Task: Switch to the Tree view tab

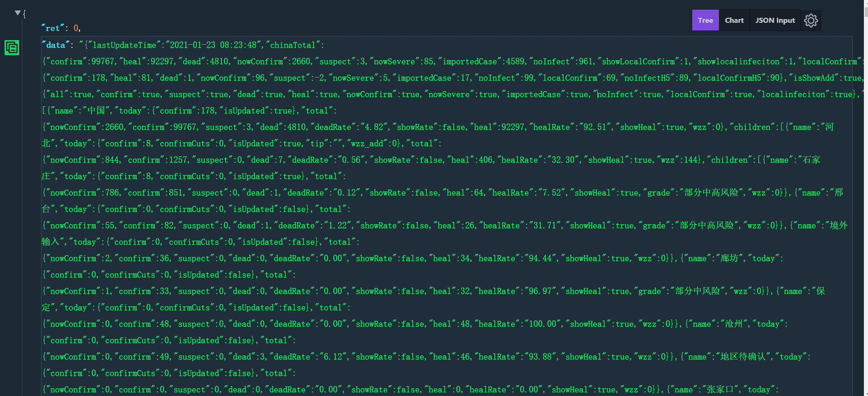Action: click(x=705, y=21)
